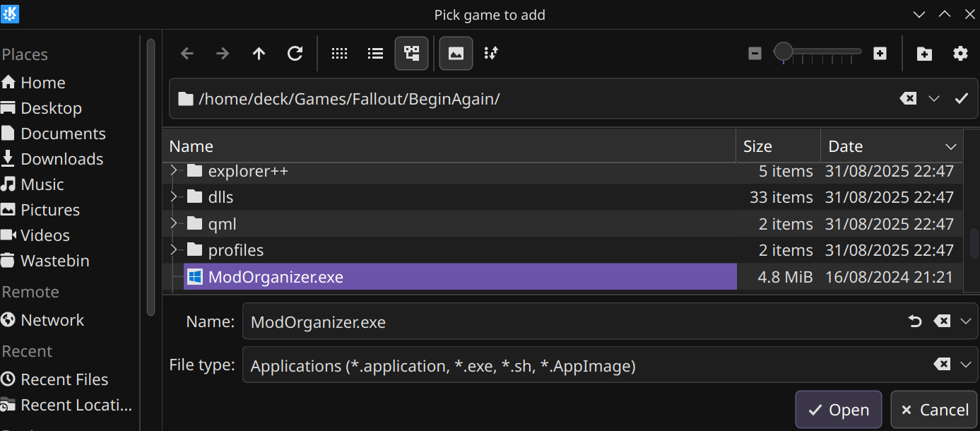Expand the dlls folder
Image resolution: width=980 pixels, height=431 pixels.
[175, 198]
